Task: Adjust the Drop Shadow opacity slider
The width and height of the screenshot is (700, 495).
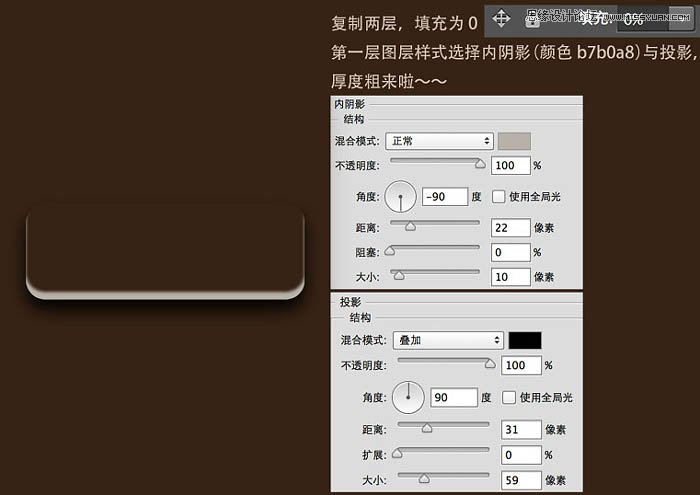Action: [x=490, y=364]
